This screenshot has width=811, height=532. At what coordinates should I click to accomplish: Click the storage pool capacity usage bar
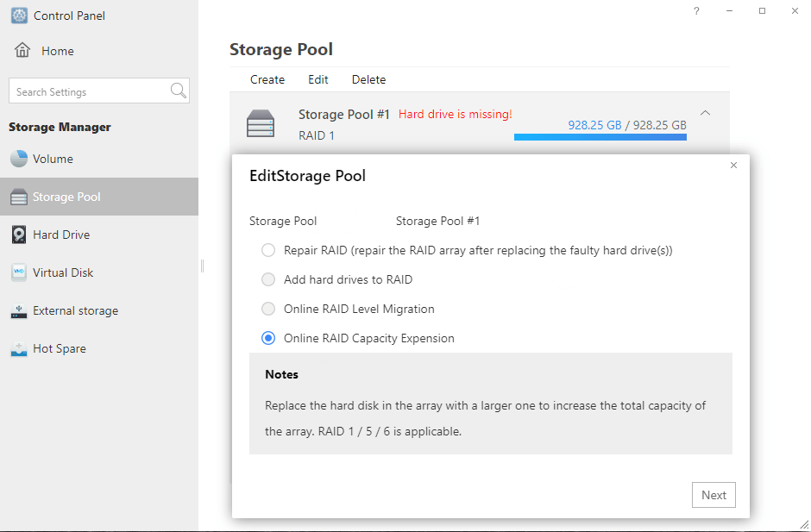point(600,136)
